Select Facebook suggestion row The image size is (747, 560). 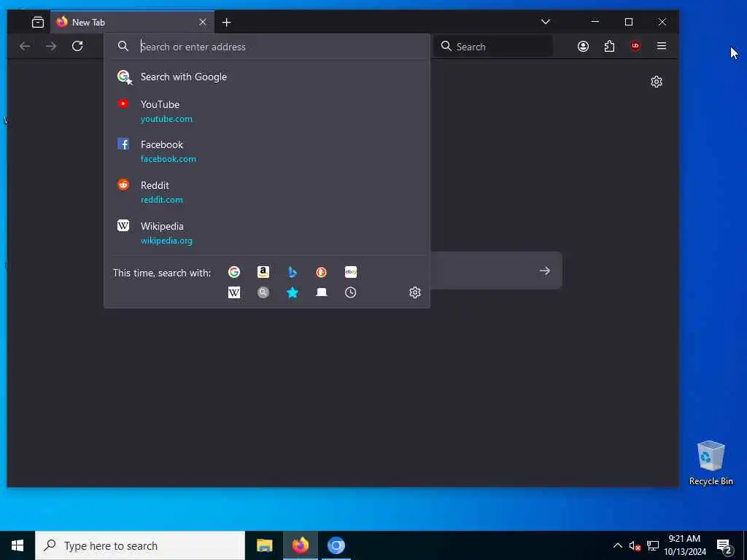click(x=267, y=151)
